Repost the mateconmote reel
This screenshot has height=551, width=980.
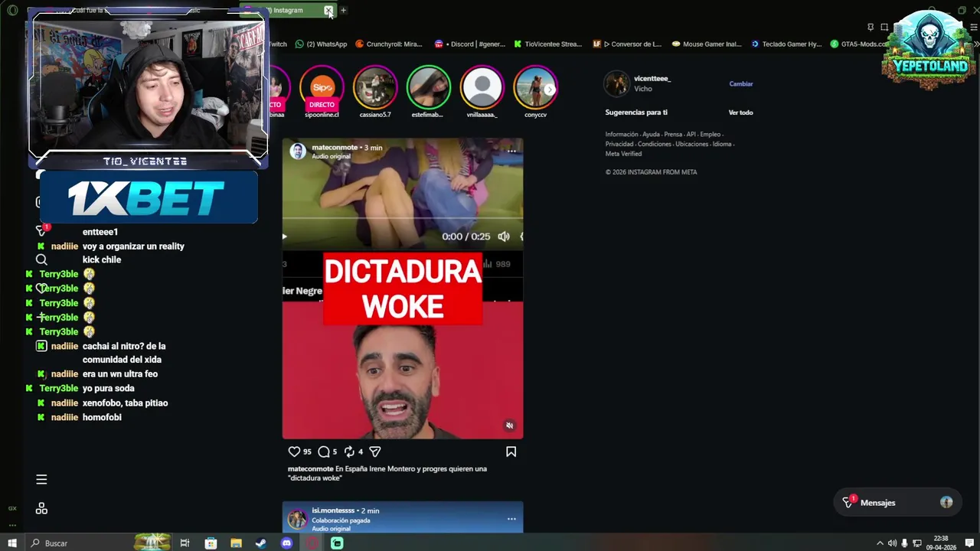click(349, 452)
